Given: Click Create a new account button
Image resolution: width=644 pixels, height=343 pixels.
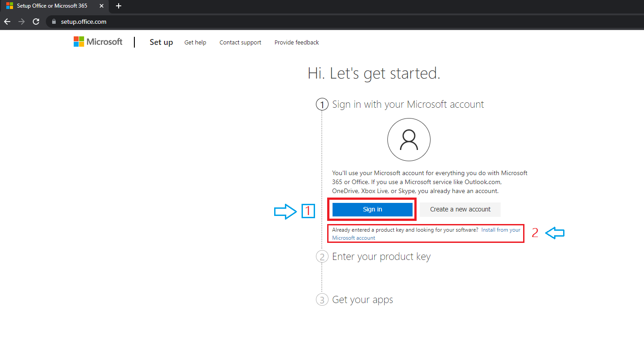Looking at the screenshot, I should coord(460,209).
